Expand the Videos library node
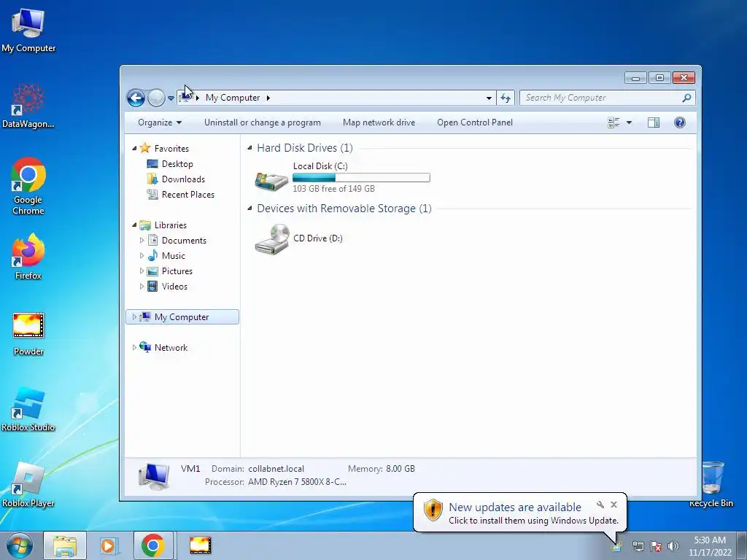 pos(142,286)
